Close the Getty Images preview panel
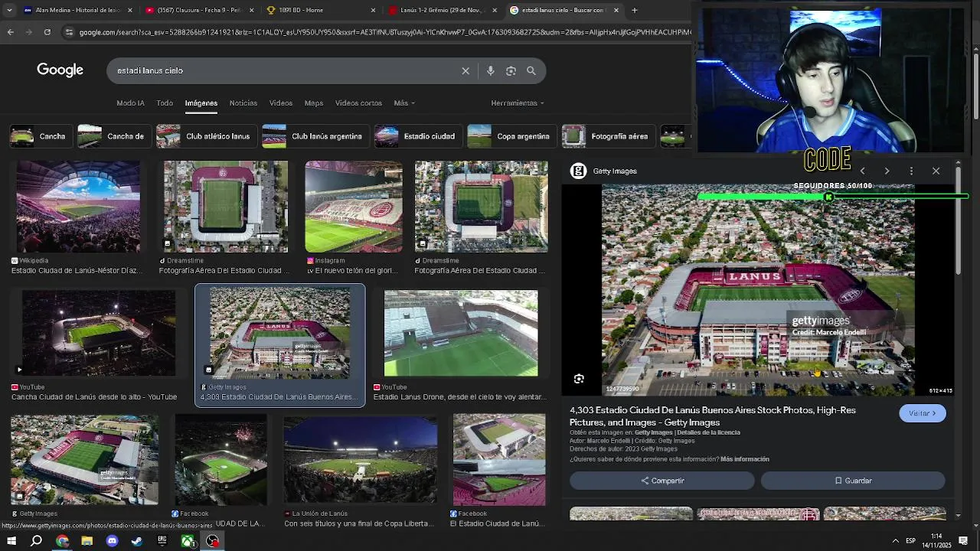Image resolution: width=980 pixels, height=551 pixels. [936, 171]
